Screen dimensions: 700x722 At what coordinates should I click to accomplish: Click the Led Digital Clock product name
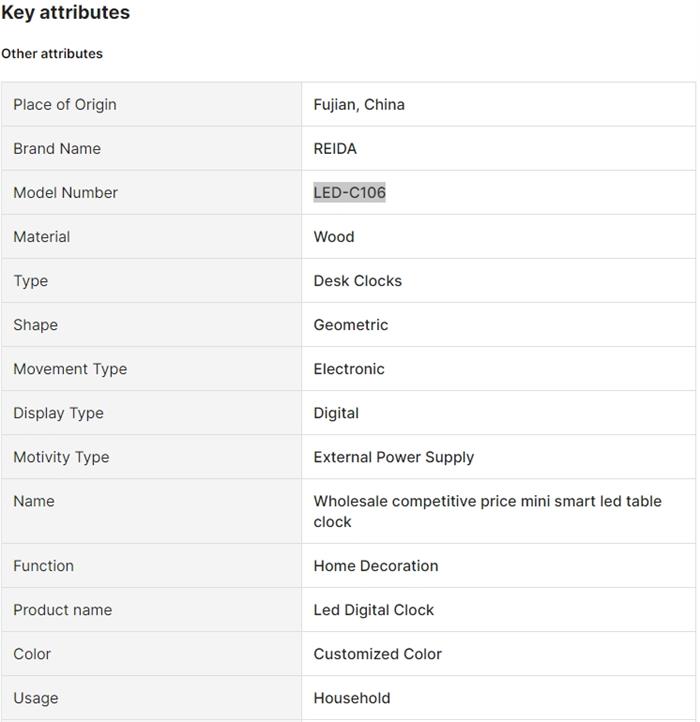373,609
